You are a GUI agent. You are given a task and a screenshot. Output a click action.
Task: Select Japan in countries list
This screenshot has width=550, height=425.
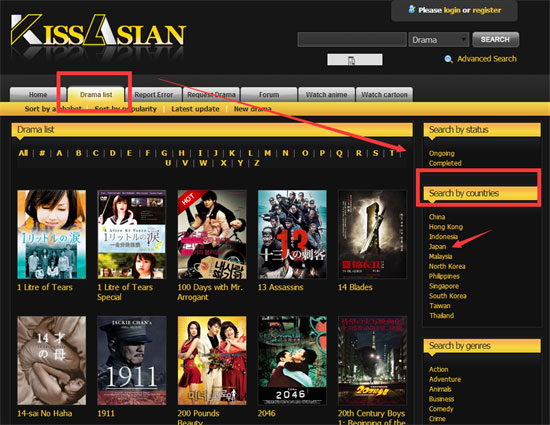pos(437,247)
